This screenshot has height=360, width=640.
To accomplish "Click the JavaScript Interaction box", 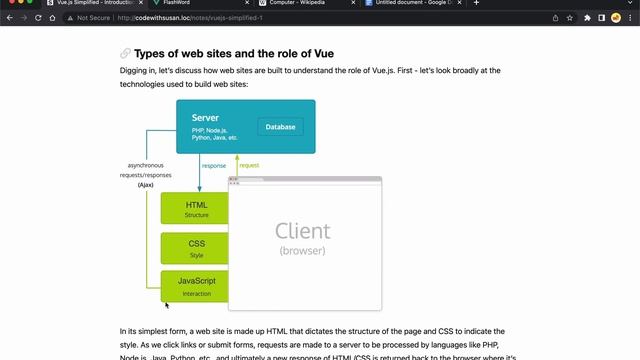I will pos(195,286).
